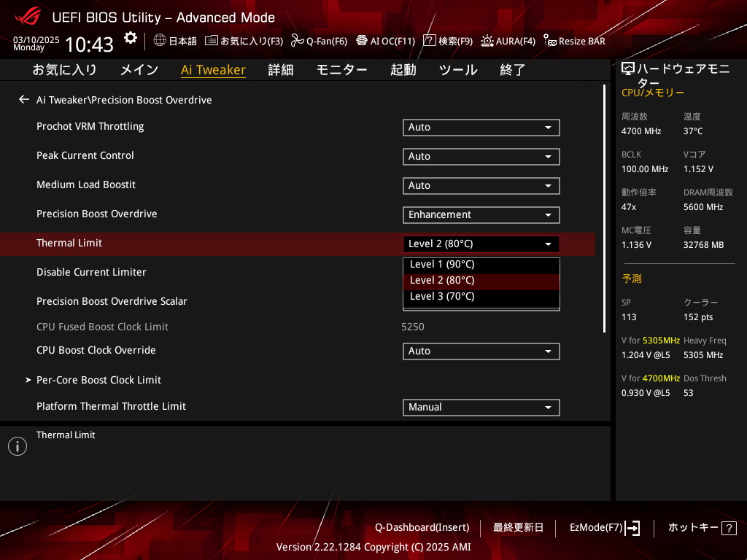Click 最終更新日 last modified button
Viewport: 747px width, 560px height.
(518, 528)
